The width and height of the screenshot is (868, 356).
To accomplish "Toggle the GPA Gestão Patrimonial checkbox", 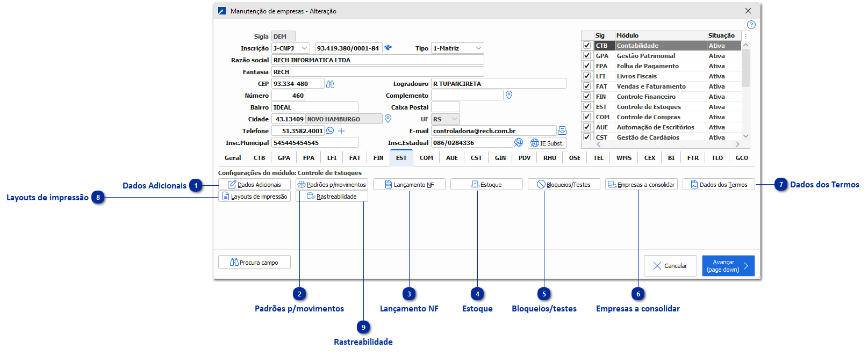I will point(587,56).
